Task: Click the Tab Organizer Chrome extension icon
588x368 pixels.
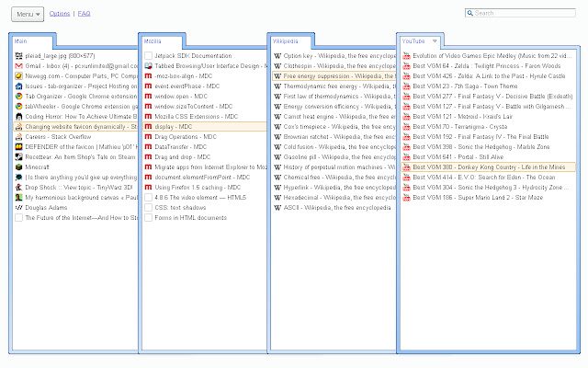Action: (x=18, y=97)
